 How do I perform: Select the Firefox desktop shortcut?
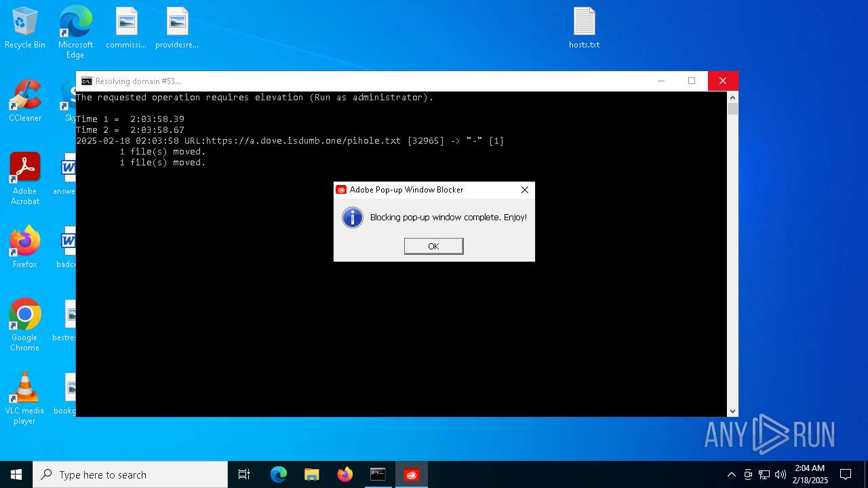(x=25, y=247)
